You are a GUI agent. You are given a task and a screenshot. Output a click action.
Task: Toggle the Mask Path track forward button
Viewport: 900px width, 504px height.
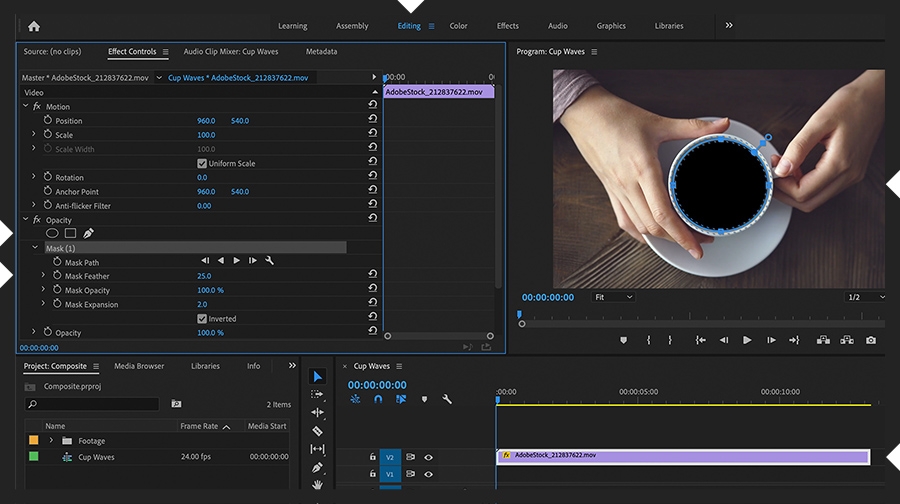pos(236,261)
